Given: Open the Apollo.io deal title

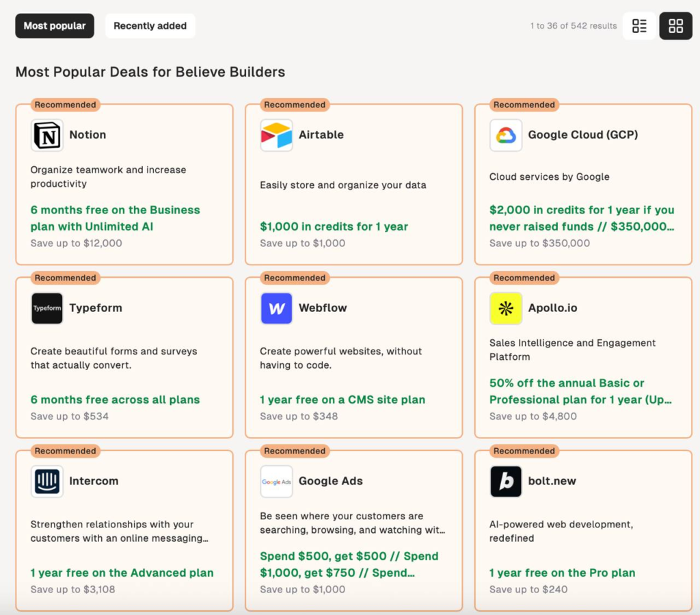Looking at the screenshot, I should coord(552,308).
